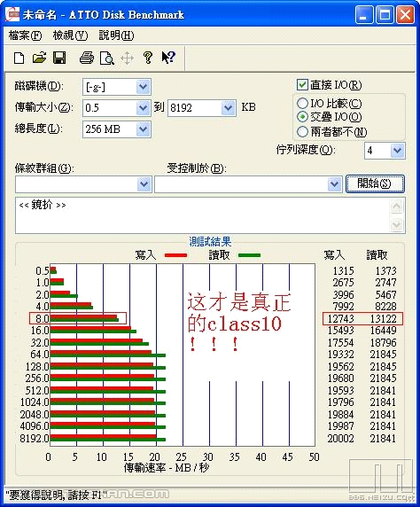
Task: Click read value 16449 in results
Action: coord(383,331)
